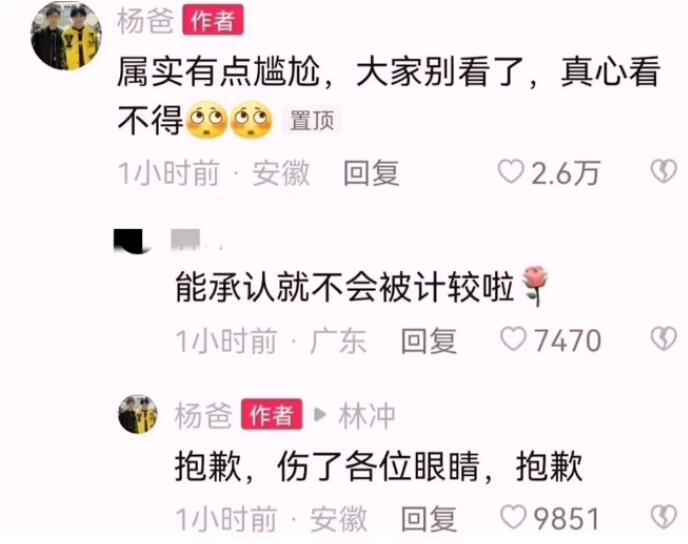688x544 pixels.
Task: Tap the reply arrow before 林冲
Action: click(321, 415)
